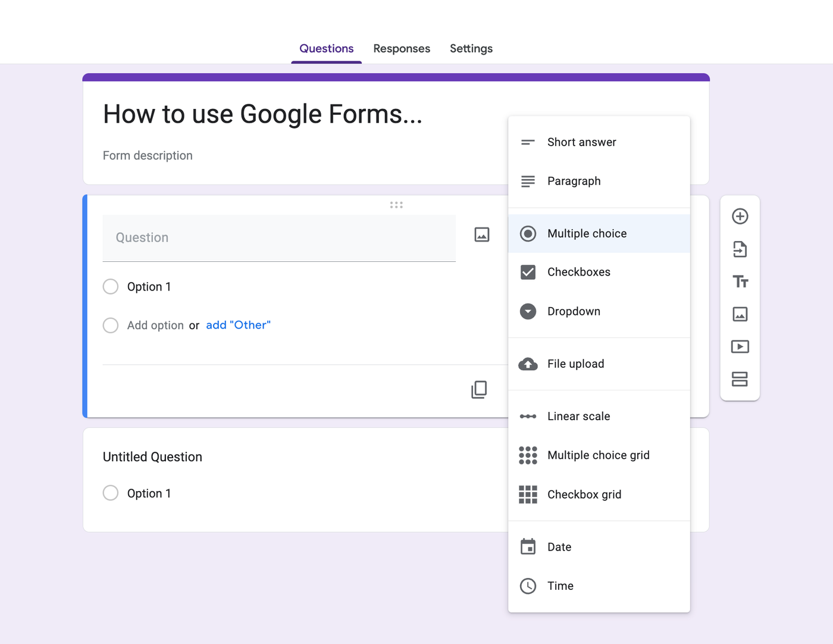
Task: Select Dropdown from the question type menu
Action: click(x=574, y=311)
